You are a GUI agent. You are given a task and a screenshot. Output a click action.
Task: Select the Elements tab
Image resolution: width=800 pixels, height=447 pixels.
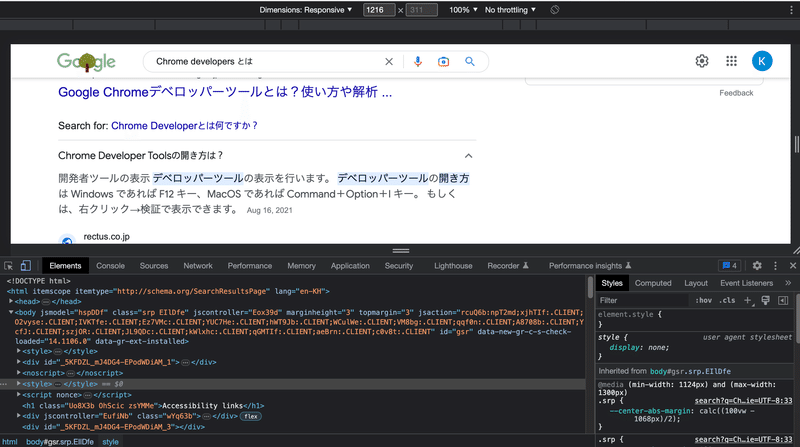click(x=65, y=266)
